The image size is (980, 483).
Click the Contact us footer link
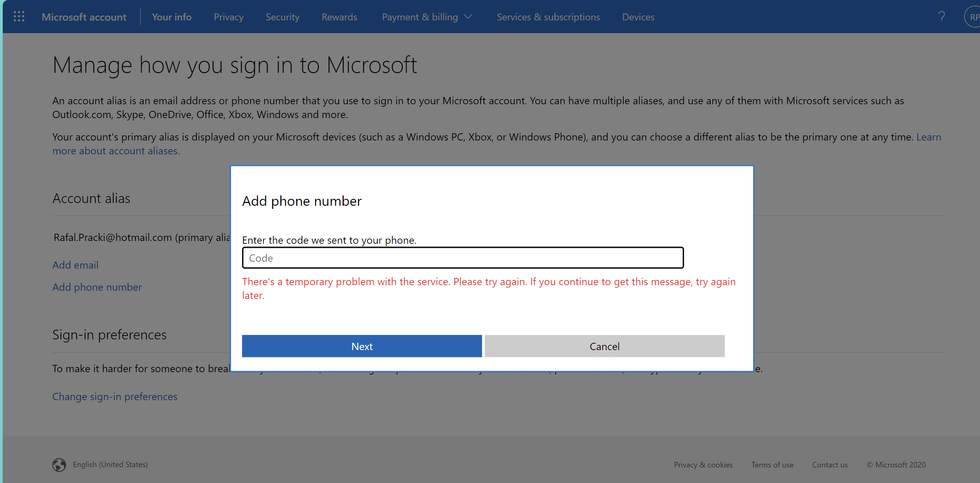[x=829, y=465]
